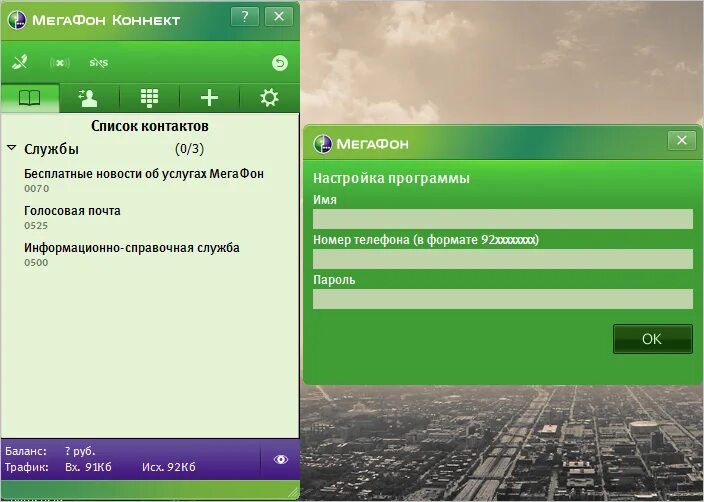This screenshot has width=704, height=502.
Task: Click outgoing traffic Исх. 92Кб
Action: 169,467
